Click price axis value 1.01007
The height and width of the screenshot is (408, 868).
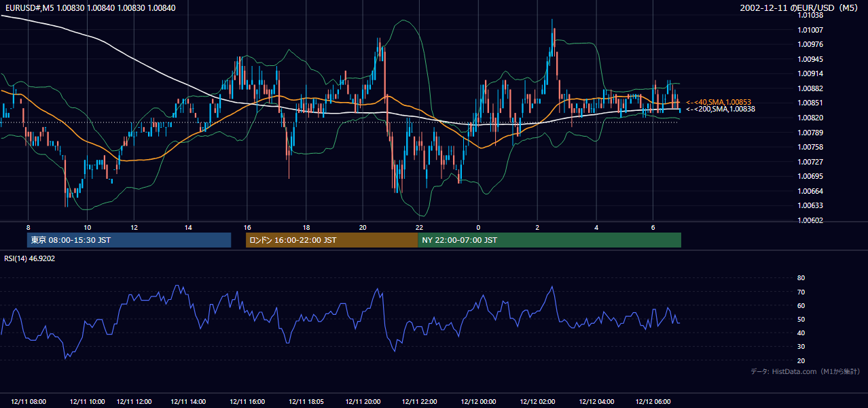810,30
